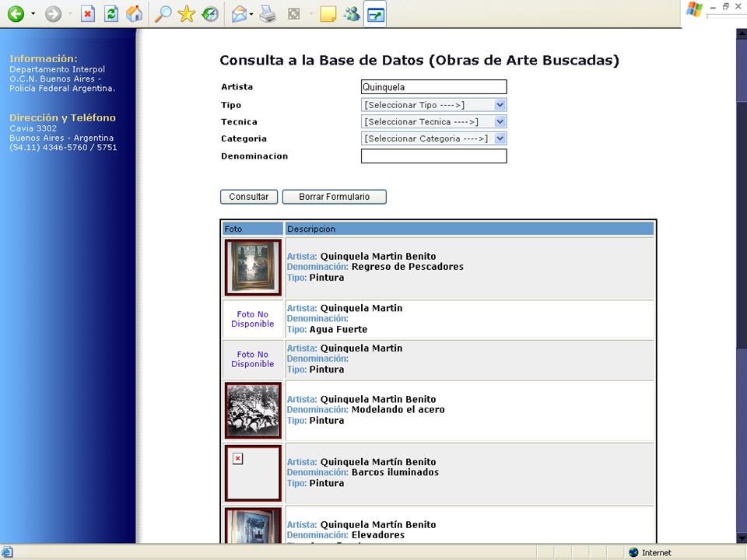Click the yellow note toolbar icon
This screenshot has width=747, height=560.
pos(328,14)
